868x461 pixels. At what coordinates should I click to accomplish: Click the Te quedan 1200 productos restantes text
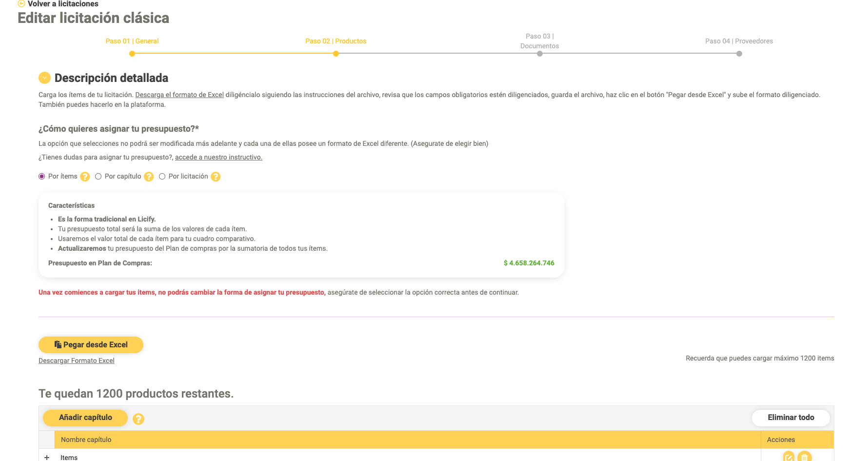click(x=136, y=394)
